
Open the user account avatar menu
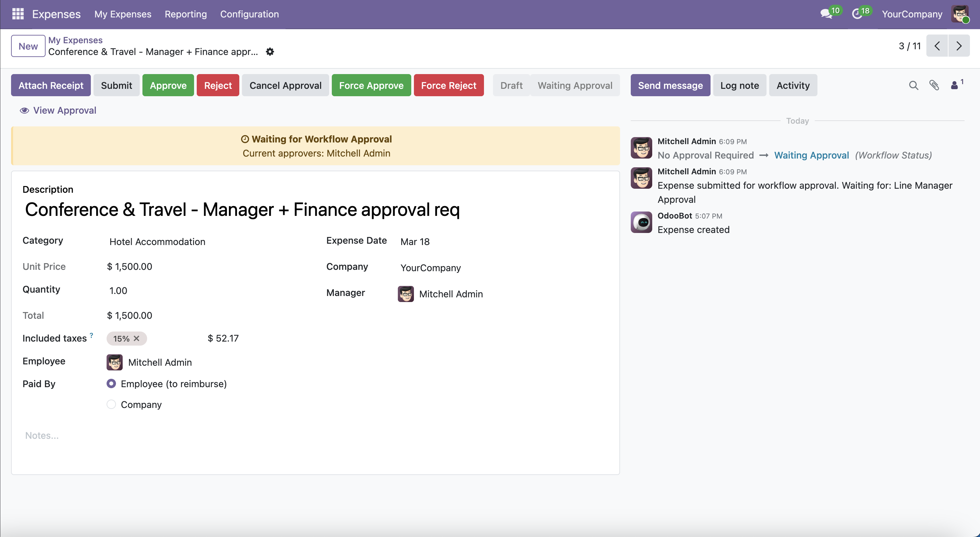coord(962,14)
